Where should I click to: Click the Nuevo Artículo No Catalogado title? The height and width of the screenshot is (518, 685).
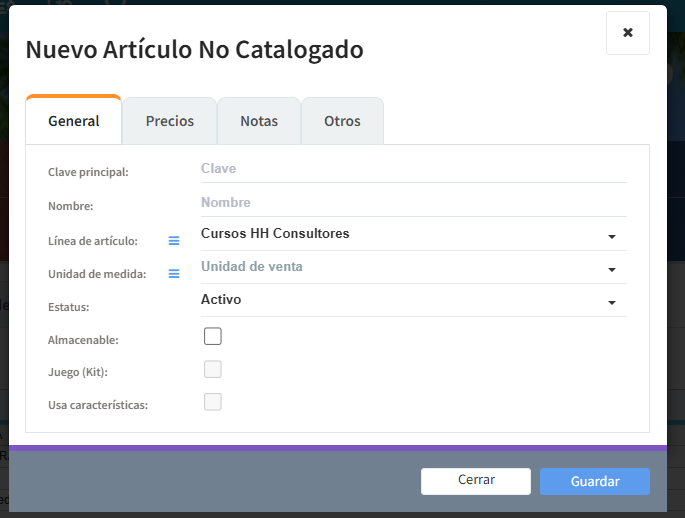[x=194, y=49]
